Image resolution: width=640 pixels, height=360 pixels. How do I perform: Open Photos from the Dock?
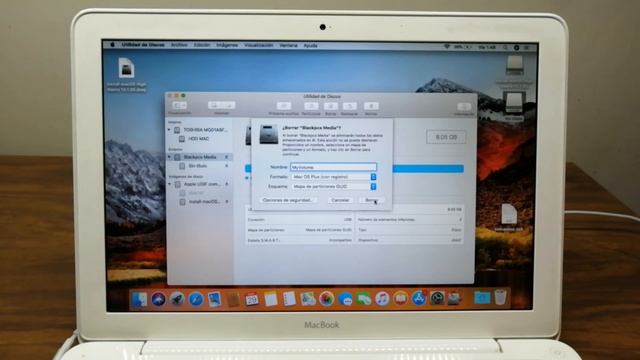pyautogui.click(x=326, y=299)
